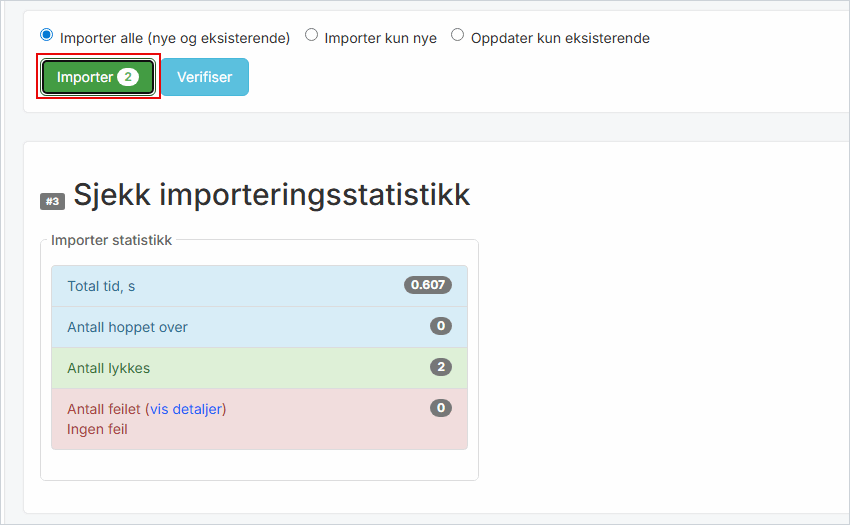Viewport: 850px width, 525px height.
Task: Select the "Total tid, s" row label
Action: 101,286
